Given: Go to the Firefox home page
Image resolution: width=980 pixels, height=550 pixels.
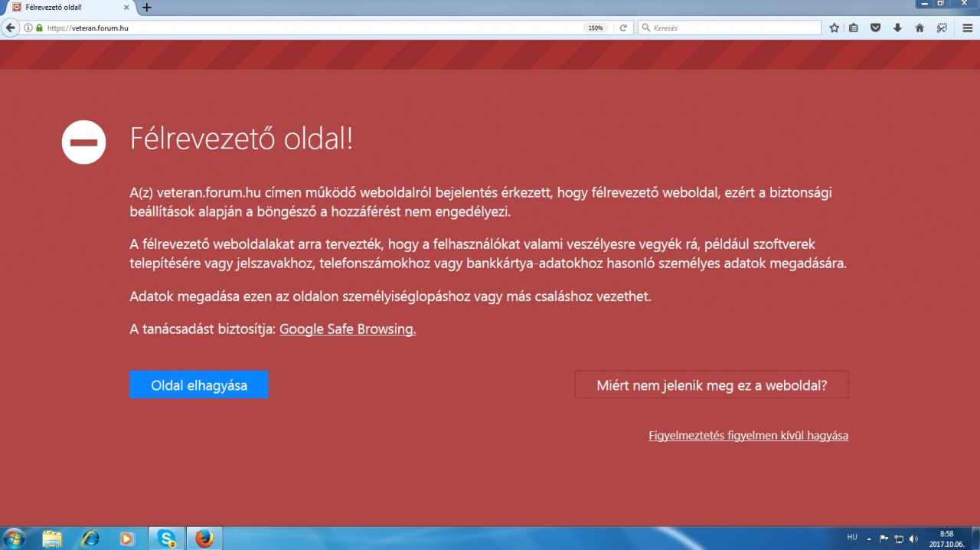Looking at the screenshot, I should (920, 28).
